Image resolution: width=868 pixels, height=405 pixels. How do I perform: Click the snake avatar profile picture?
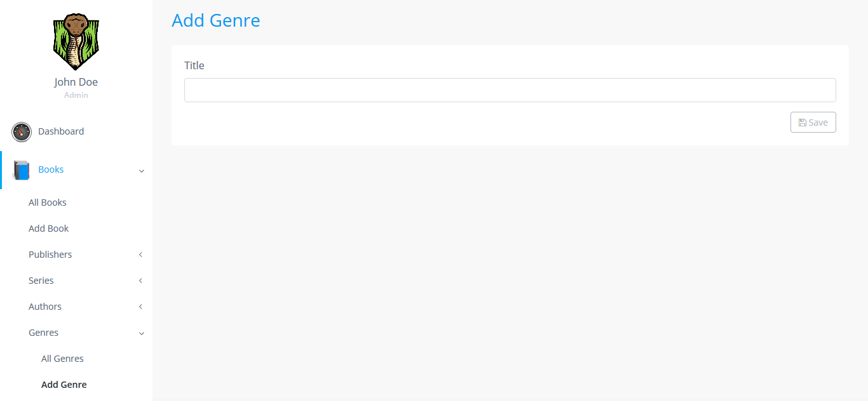76,42
